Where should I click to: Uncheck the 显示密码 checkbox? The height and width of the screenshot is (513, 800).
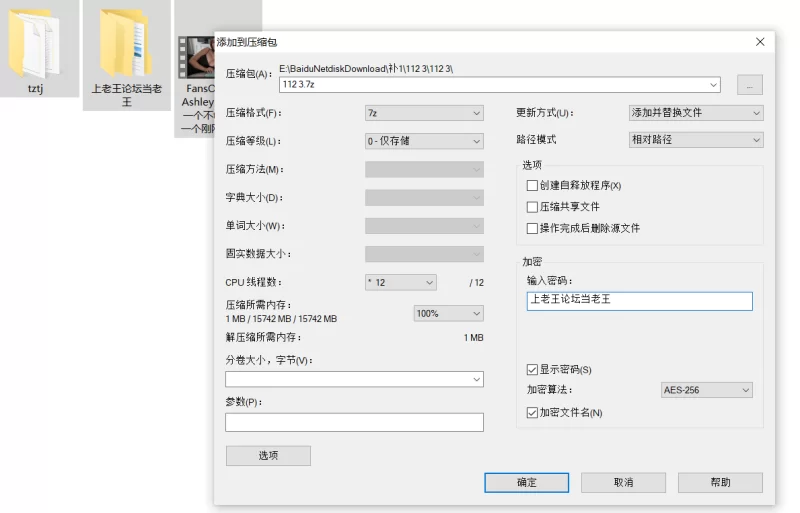[x=532, y=370]
